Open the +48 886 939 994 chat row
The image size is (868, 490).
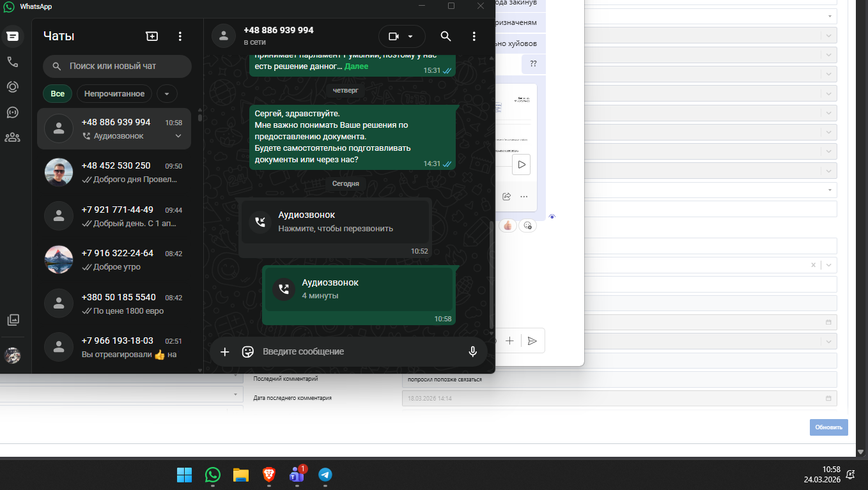pos(114,128)
